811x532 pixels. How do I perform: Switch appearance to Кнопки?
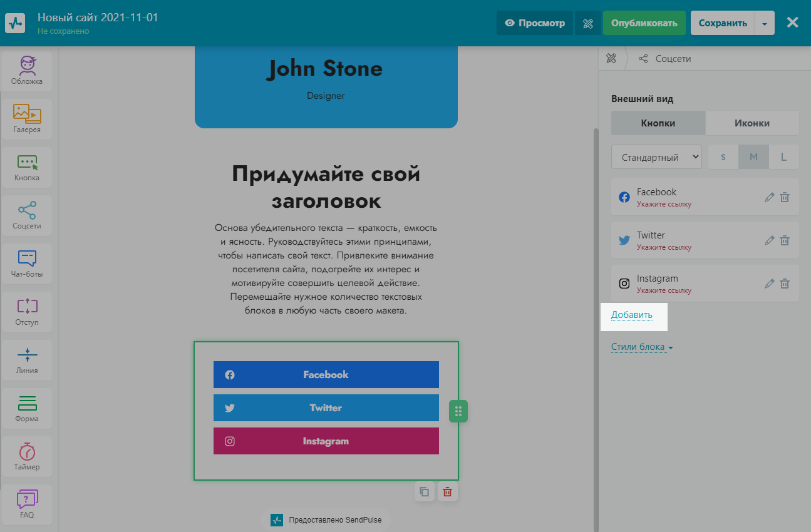pyautogui.click(x=658, y=123)
